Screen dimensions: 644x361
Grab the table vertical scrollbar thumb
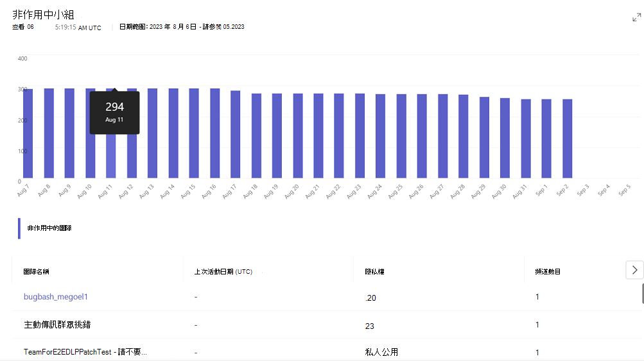pos(643,294)
